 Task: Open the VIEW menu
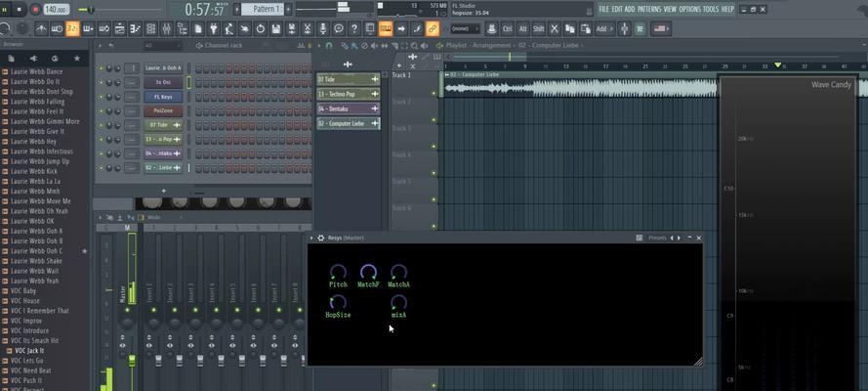point(670,10)
